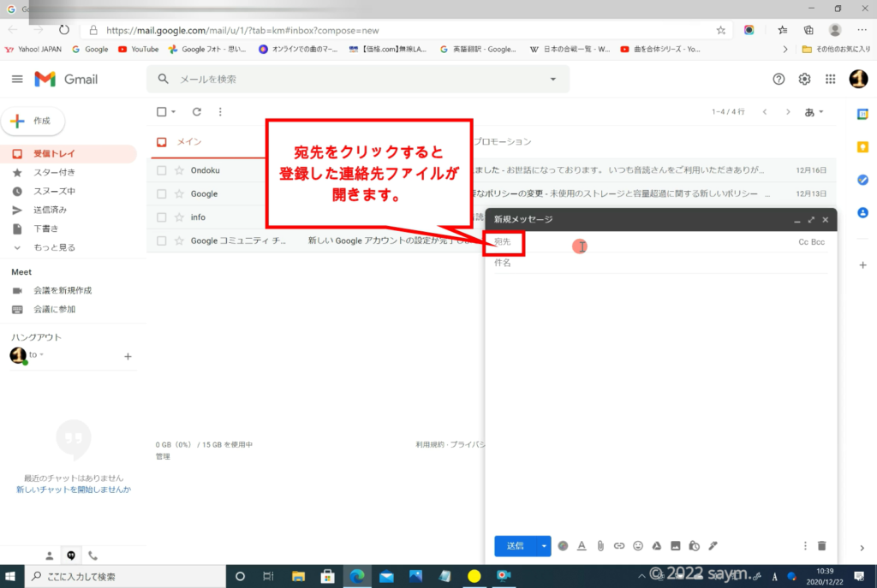Click the 作成 compose button

[33, 122]
